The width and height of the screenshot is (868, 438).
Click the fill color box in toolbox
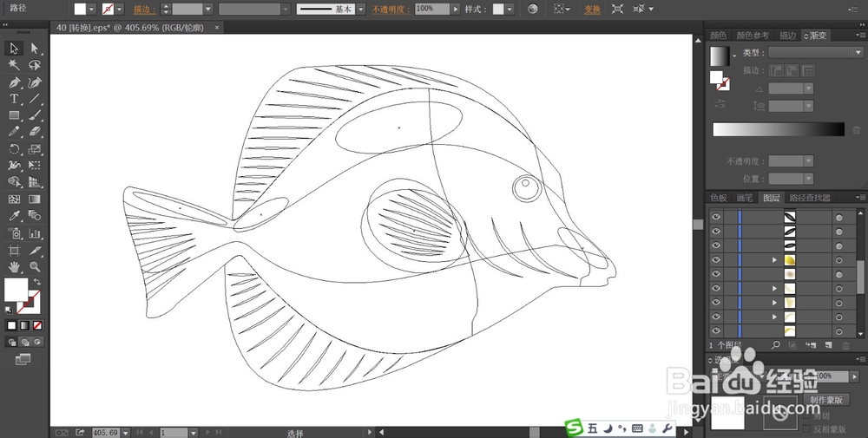pyautogui.click(x=16, y=290)
